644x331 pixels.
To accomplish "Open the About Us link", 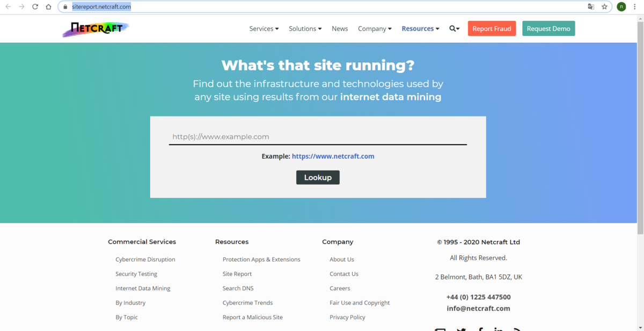I will coord(342,259).
